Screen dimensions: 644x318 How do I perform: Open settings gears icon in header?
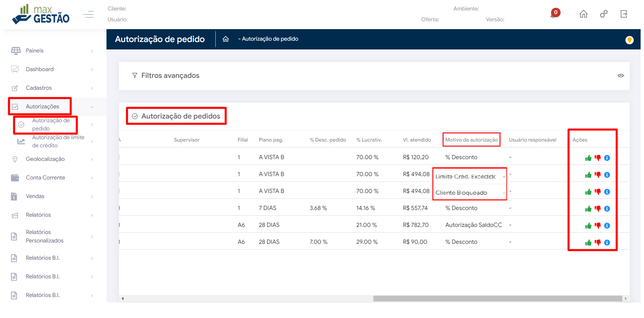pos(604,14)
